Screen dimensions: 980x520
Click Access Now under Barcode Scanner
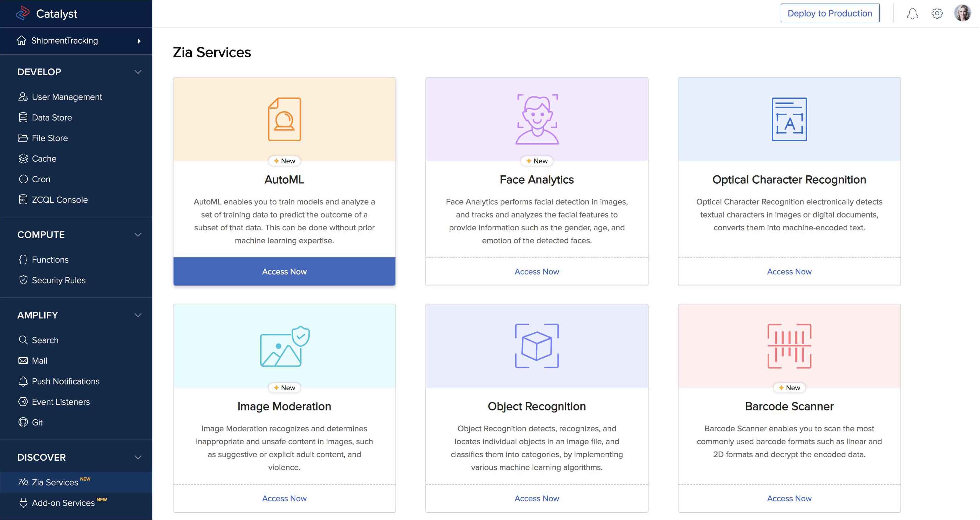(x=789, y=498)
